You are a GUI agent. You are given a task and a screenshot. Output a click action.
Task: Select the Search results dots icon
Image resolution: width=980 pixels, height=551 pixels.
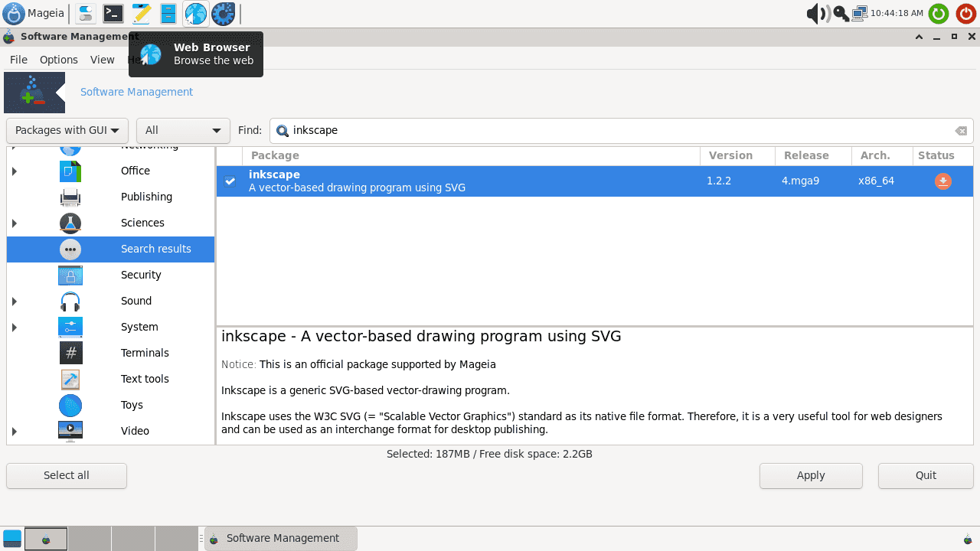[70, 249]
